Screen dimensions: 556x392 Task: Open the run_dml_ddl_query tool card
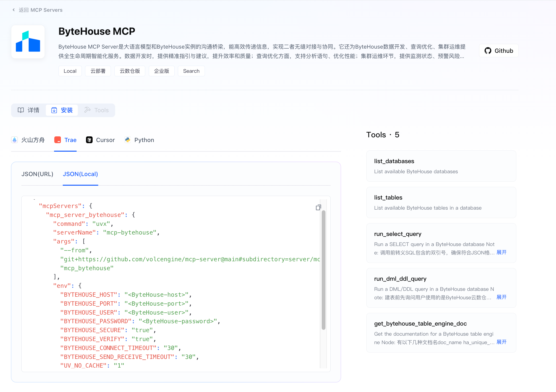[441, 288]
